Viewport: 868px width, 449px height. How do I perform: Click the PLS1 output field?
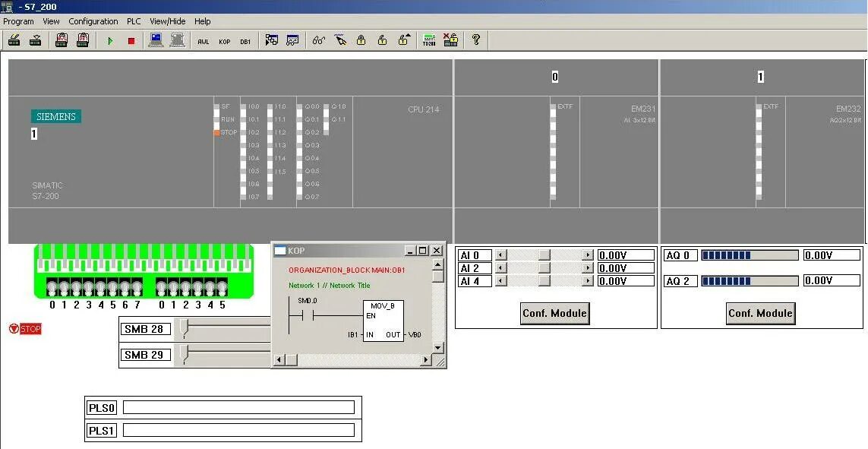click(x=238, y=430)
